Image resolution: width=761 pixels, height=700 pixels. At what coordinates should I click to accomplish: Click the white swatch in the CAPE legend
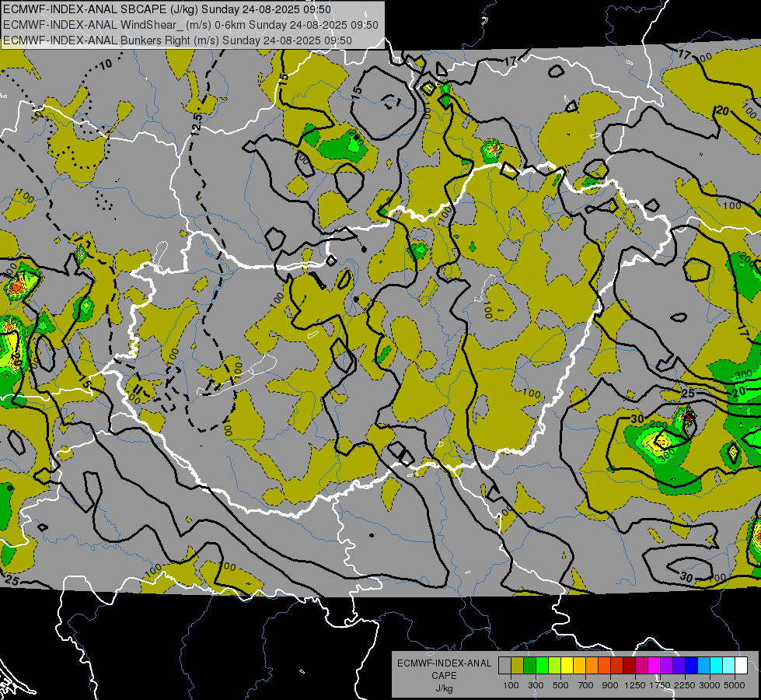(x=741, y=666)
